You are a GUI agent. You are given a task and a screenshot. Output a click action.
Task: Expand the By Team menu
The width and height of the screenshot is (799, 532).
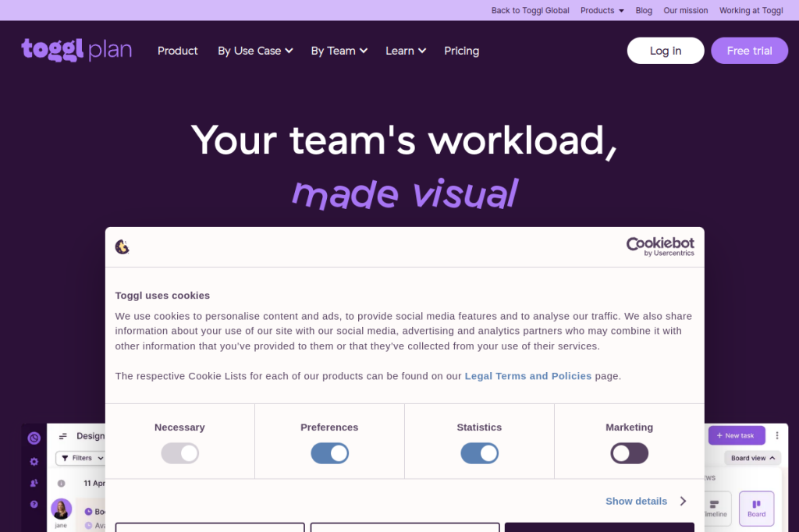[339, 51]
